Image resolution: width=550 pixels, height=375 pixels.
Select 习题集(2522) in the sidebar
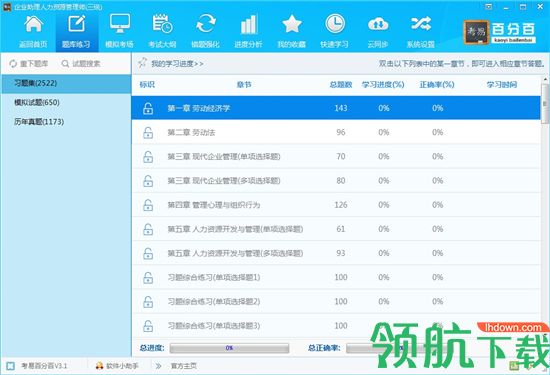coord(66,83)
